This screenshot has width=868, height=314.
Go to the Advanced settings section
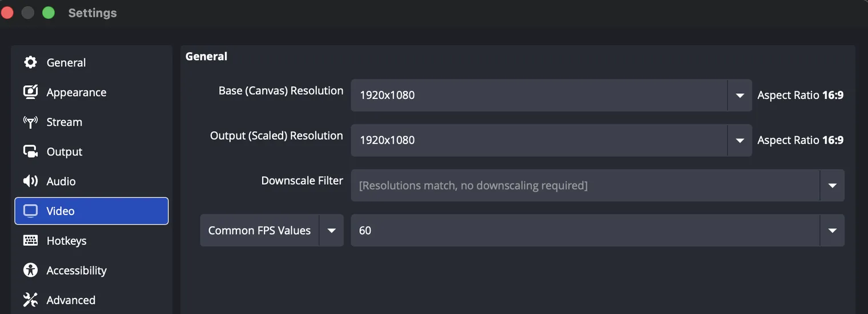coord(91,300)
